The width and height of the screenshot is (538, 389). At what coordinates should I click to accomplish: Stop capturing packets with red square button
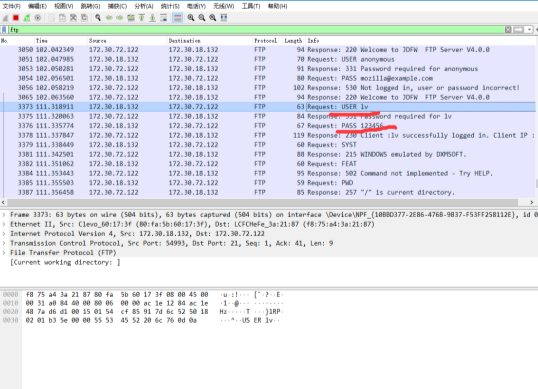(16, 18)
